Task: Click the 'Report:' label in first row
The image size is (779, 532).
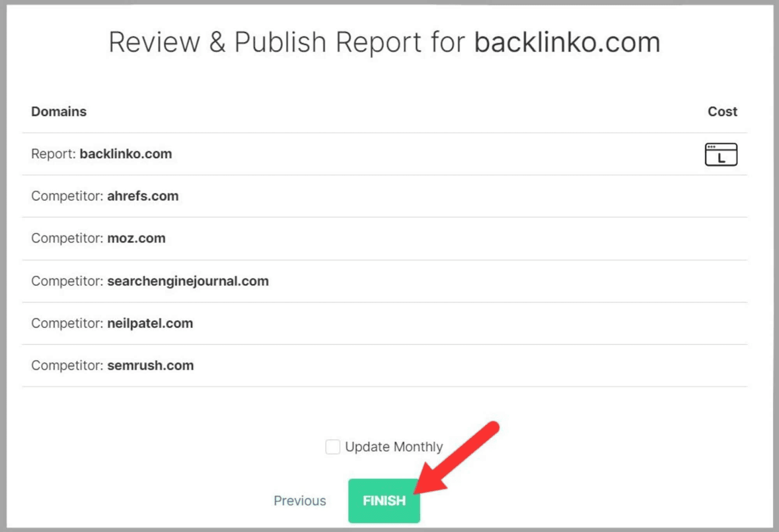Action: click(54, 154)
